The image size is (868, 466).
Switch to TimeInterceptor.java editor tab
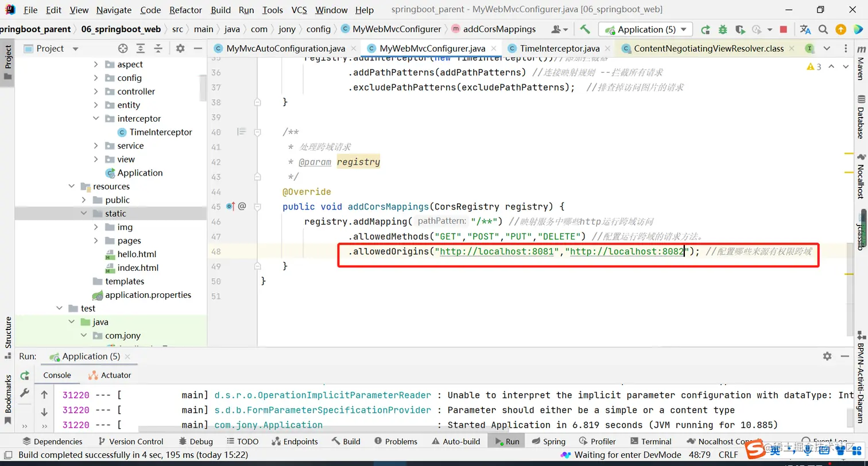click(x=560, y=49)
